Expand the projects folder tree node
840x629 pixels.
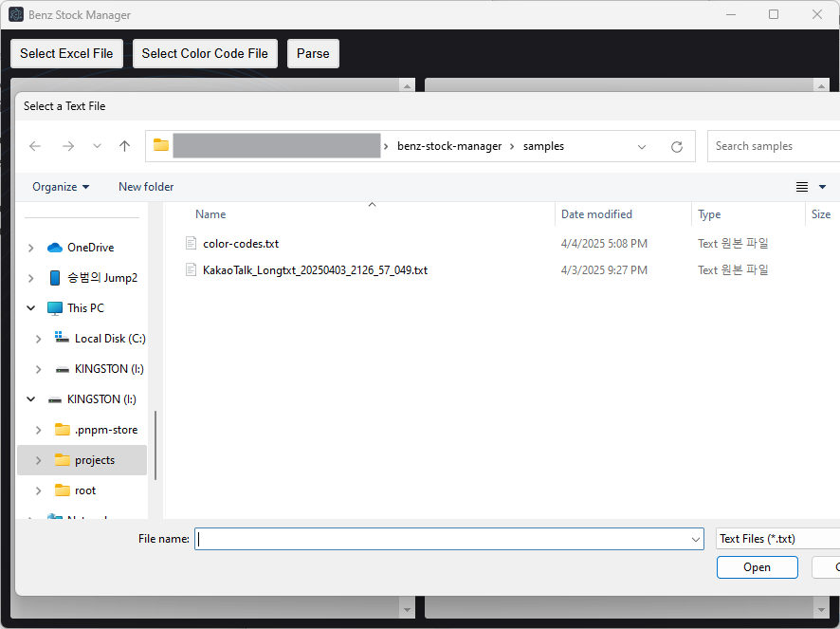click(38, 460)
